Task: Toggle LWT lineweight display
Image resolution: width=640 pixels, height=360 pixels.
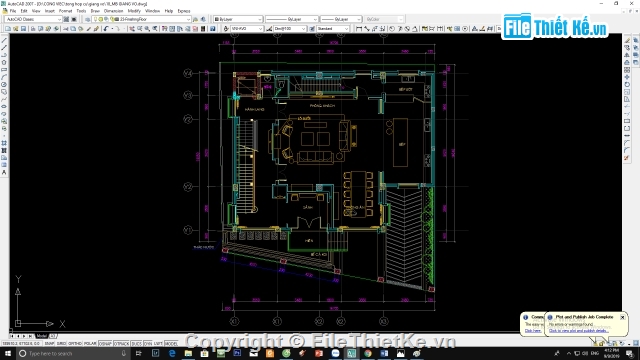Action: [158, 344]
